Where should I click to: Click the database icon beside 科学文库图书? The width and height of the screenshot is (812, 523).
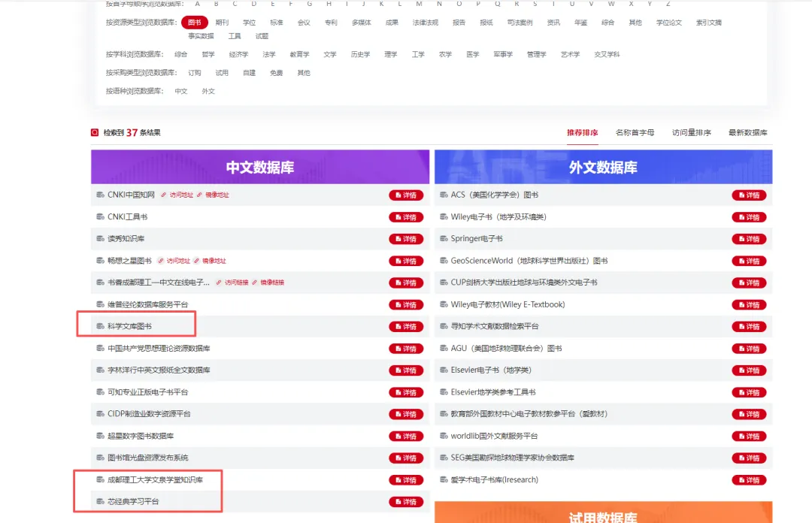pos(101,326)
